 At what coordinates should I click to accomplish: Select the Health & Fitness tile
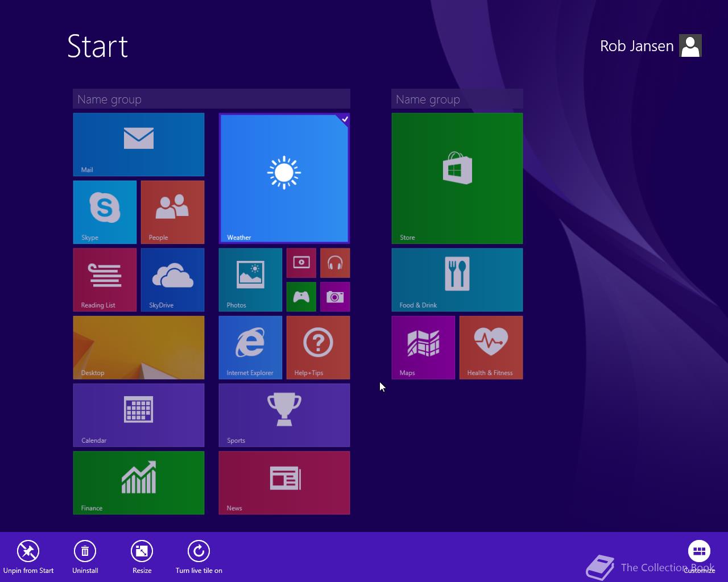pos(491,347)
